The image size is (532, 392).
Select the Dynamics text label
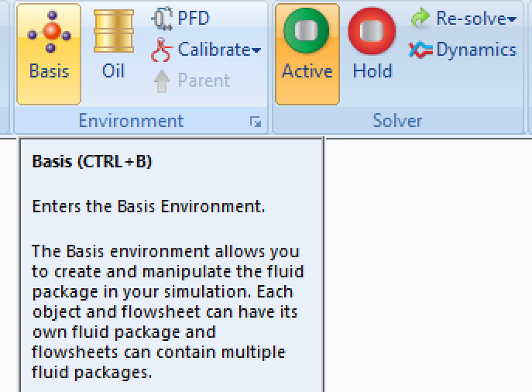(476, 50)
